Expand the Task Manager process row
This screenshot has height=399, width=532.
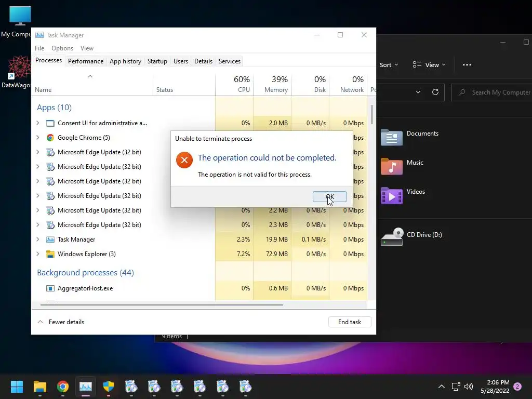38,239
